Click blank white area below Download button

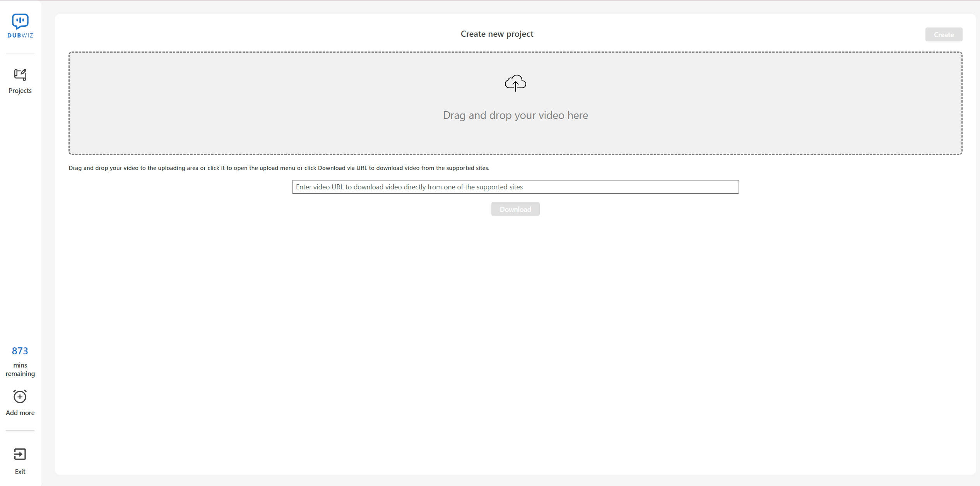click(515, 329)
